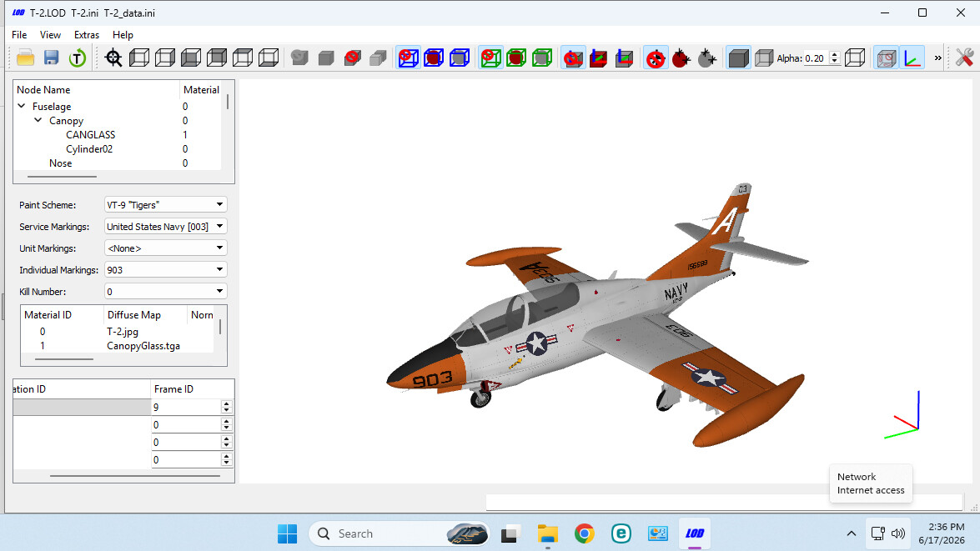
Task: Select green wireframe box with gray sphere
Action: point(542,58)
